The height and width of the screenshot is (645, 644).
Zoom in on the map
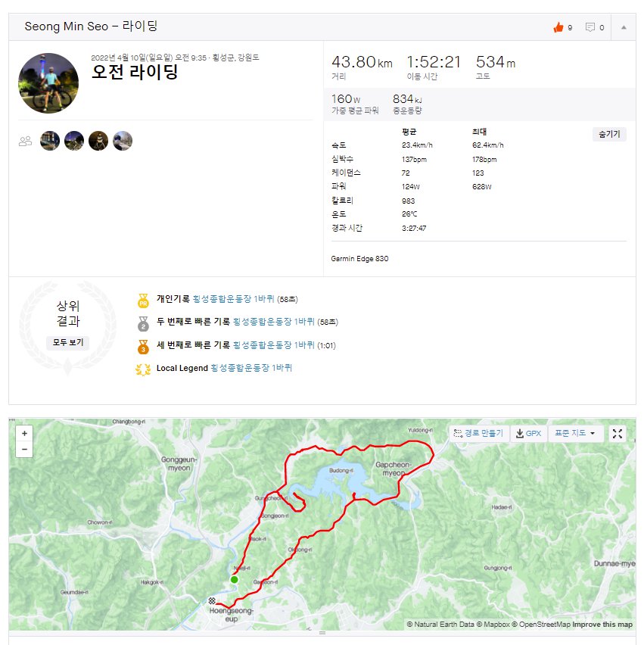(24, 434)
